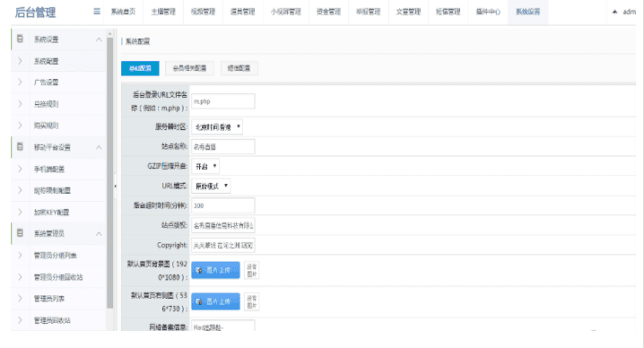Viewport: 644px width, 348px height.
Task: Focus the 后台登录URL文件名 field showing m.php
Action: pyautogui.click(x=223, y=101)
